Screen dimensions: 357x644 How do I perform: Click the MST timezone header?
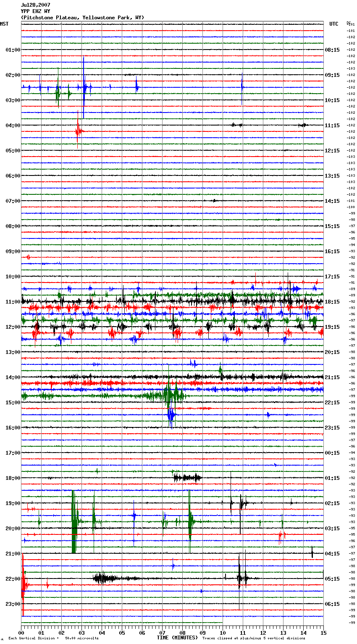[4, 24]
